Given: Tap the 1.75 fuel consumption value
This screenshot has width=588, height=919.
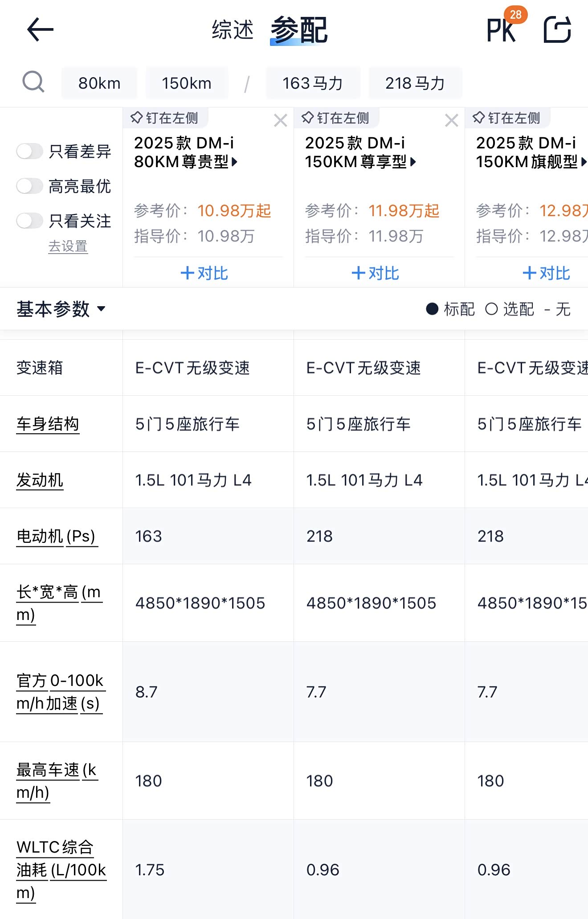Looking at the screenshot, I should point(150,870).
